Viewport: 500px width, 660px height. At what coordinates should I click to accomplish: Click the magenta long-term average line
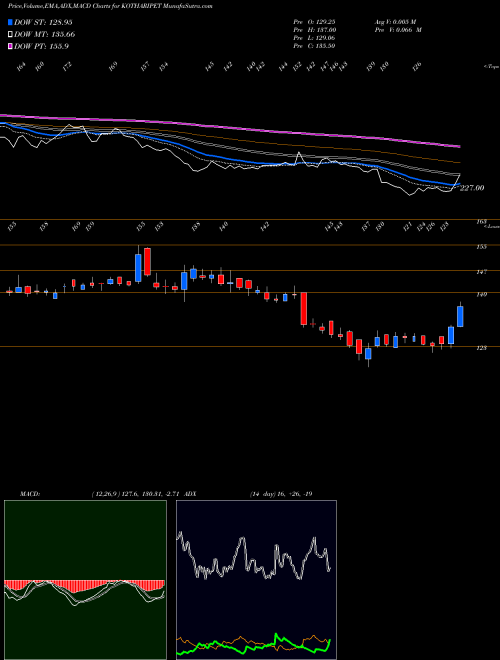(x=230, y=127)
